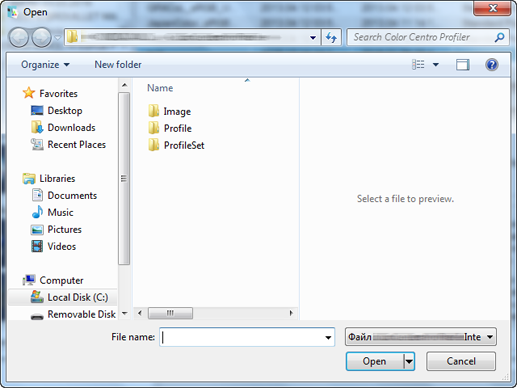Open Videos library
This screenshot has height=388, width=517.
pyautogui.click(x=62, y=247)
